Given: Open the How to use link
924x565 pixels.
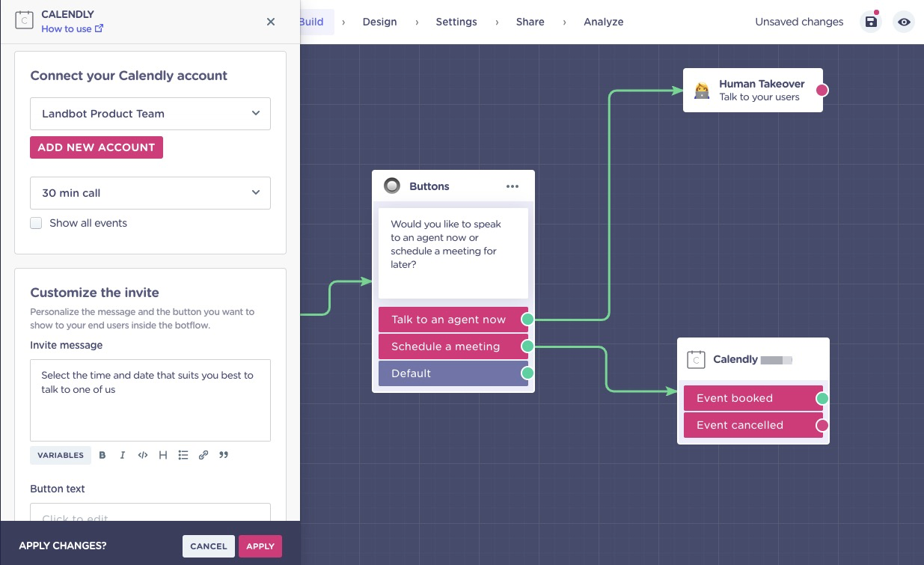Looking at the screenshot, I should click(x=73, y=29).
